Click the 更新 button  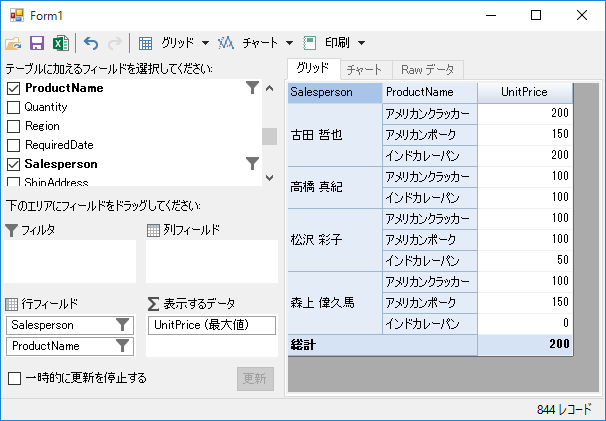pos(255,379)
